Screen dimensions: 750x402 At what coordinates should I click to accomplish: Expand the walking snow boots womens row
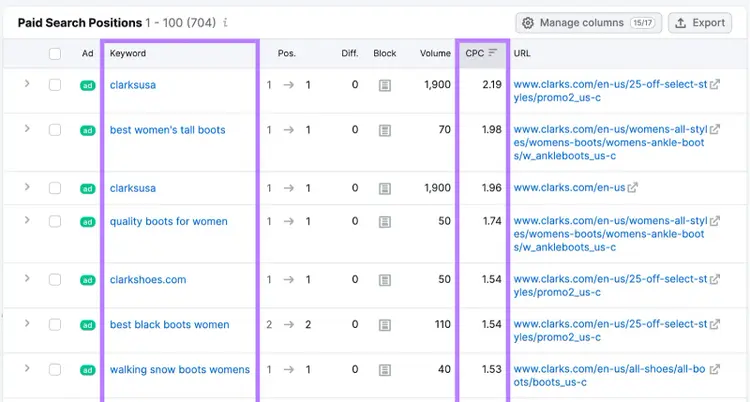(x=27, y=368)
